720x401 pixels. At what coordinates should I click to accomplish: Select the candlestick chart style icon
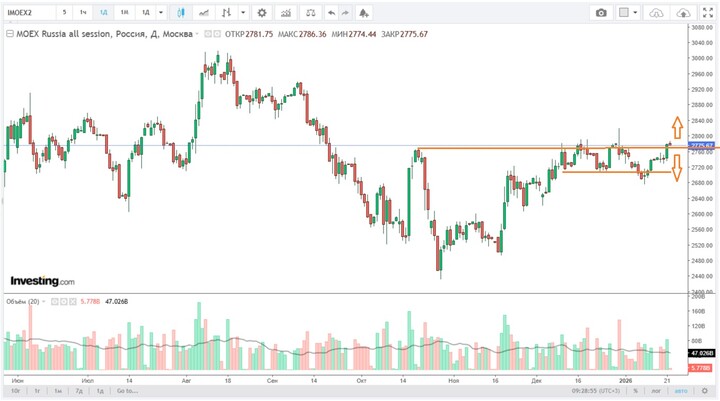[x=182, y=13]
